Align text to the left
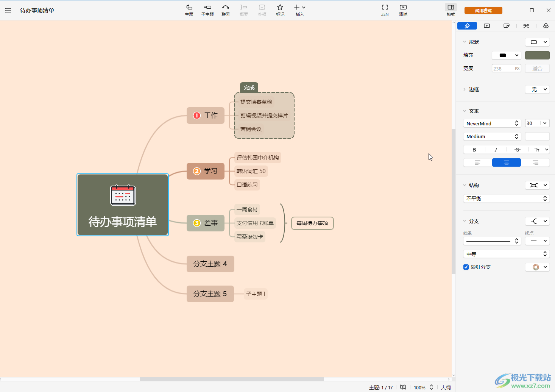555x392 pixels. click(478, 162)
